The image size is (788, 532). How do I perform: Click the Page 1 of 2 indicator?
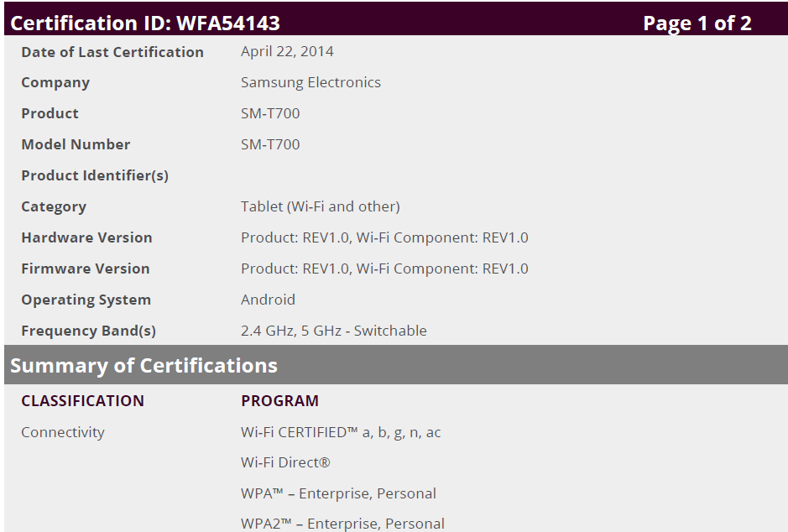(x=697, y=23)
